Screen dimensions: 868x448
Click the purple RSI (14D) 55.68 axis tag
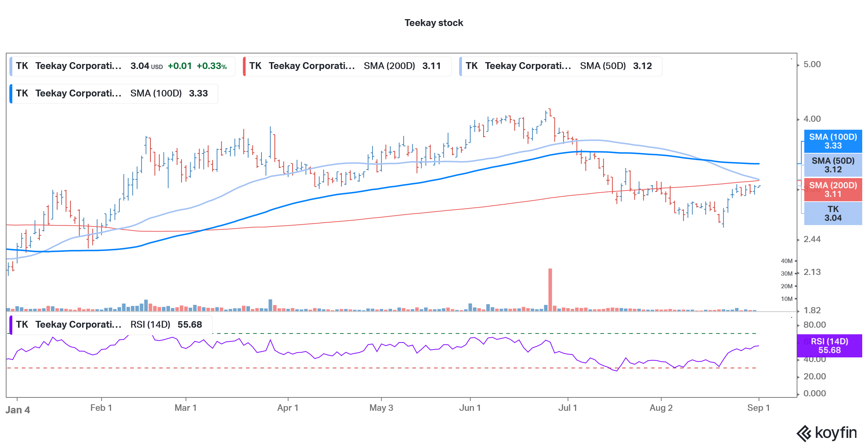pos(829,346)
